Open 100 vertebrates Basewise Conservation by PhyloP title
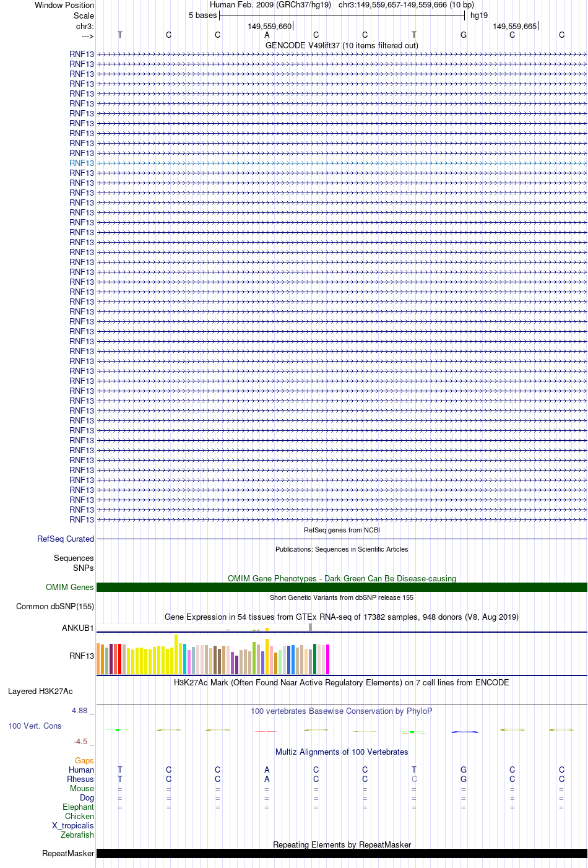The image size is (588, 868). 342,711
